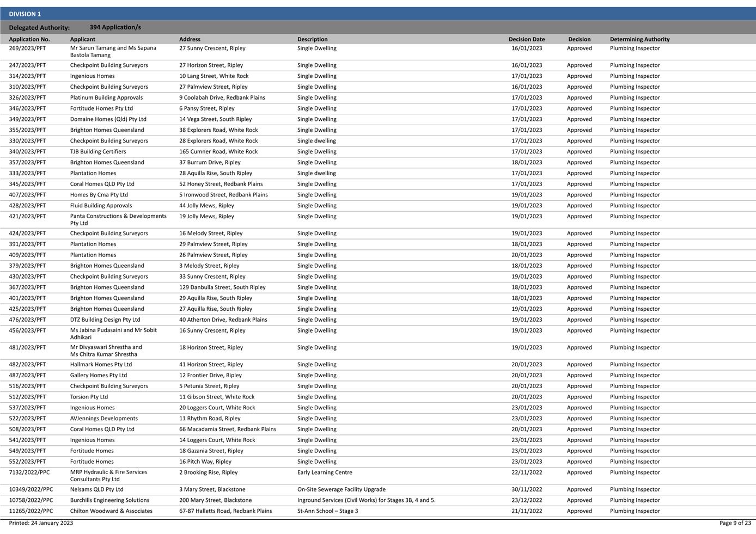Click applicant 'Fluid Building Approvals'
756x534 pixels.
click(x=101, y=206)
